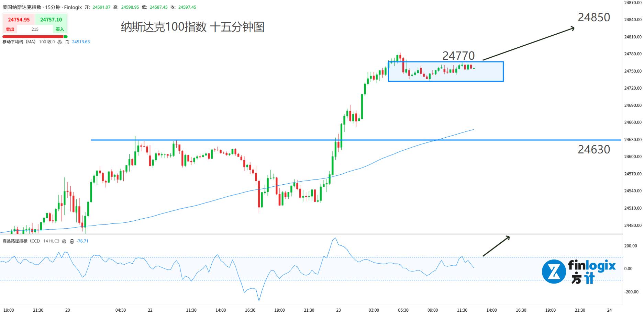Open the moving average (MA) indicator settings gear
This screenshot has height=312, width=644.
tap(59, 42)
